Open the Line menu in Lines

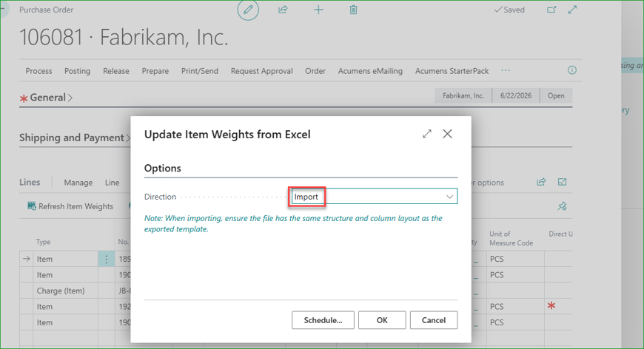click(112, 183)
